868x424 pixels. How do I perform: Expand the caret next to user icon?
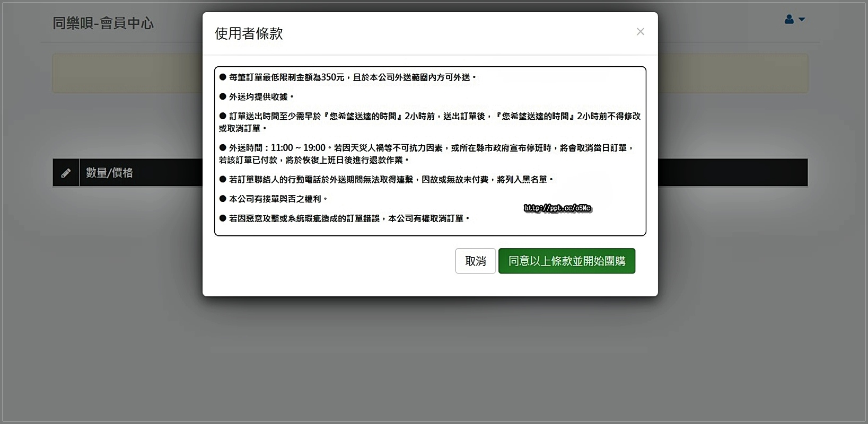pos(802,20)
